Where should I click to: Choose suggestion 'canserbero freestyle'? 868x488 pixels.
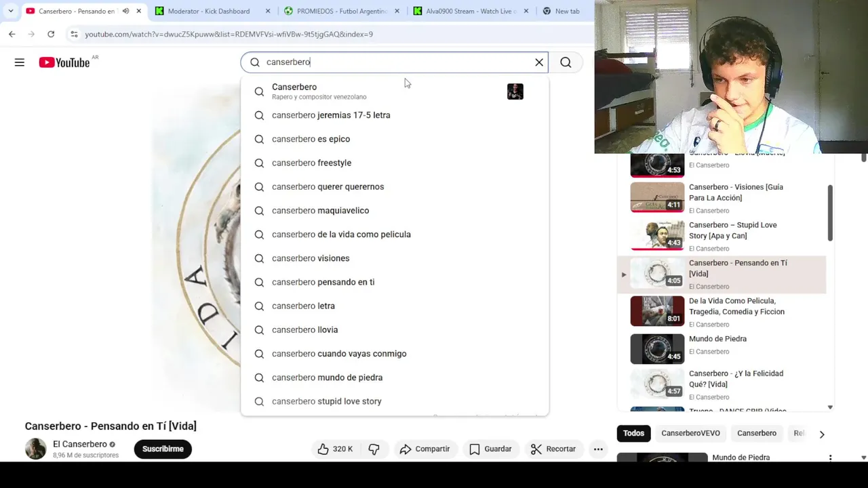click(395, 163)
